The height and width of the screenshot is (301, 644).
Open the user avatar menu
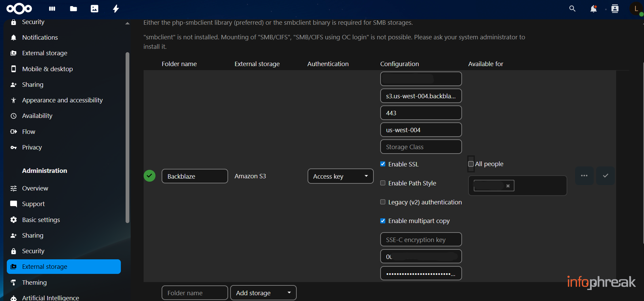coord(636,9)
